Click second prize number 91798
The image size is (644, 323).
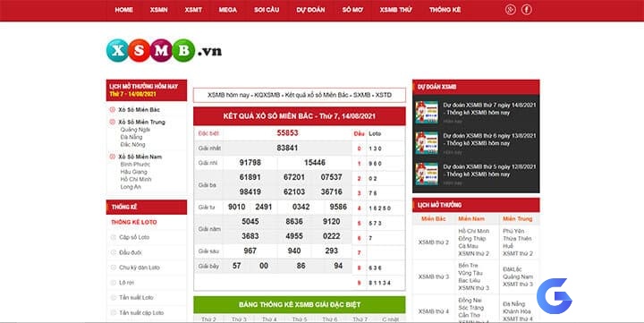point(250,163)
